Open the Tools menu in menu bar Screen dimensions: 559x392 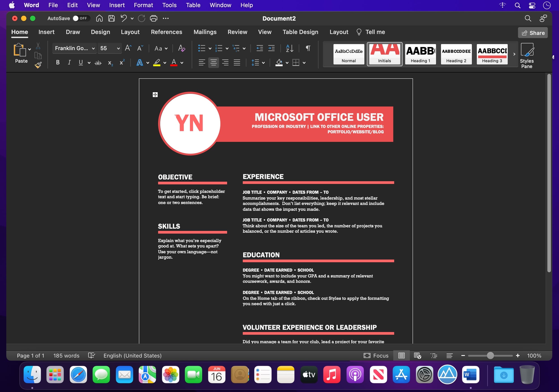pos(169,5)
